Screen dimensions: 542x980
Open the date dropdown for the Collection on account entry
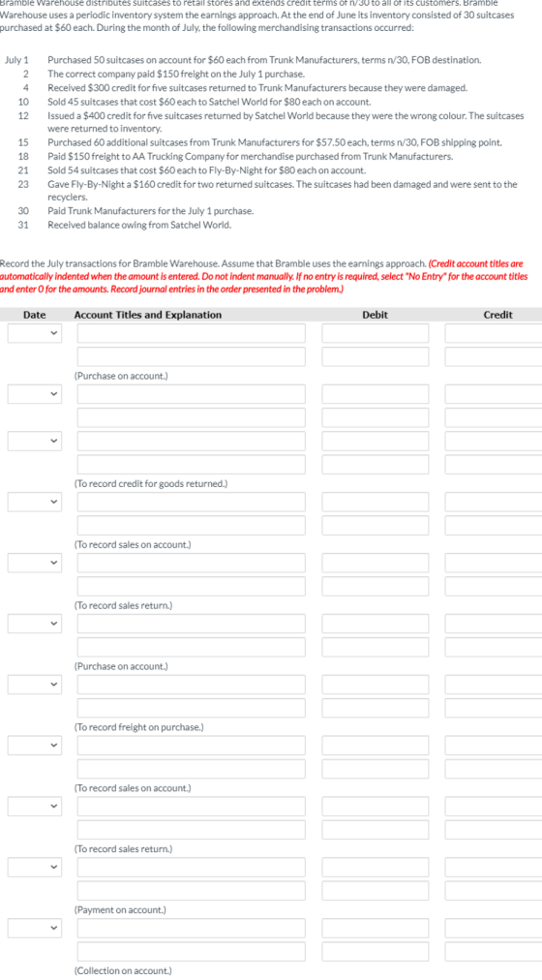pyautogui.click(x=34, y=928)
